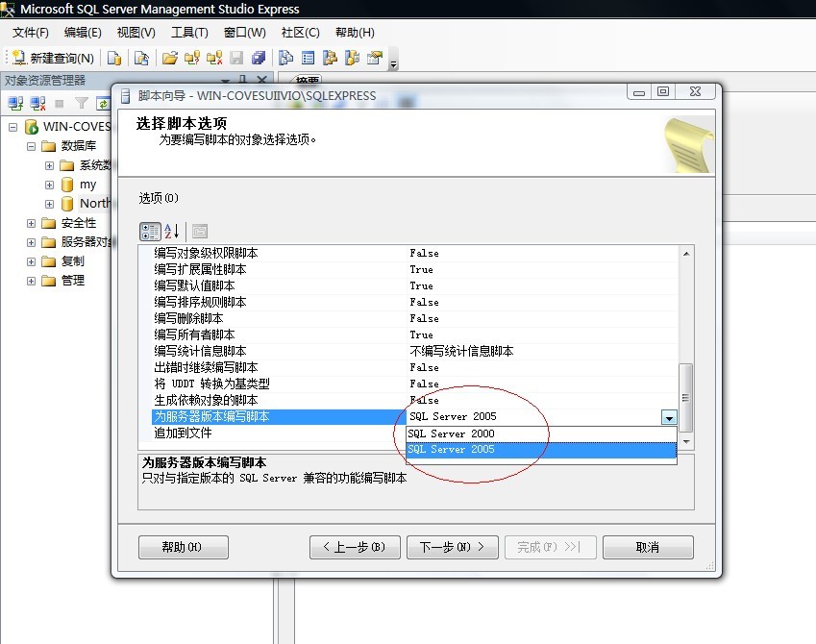This screenshot has height=644, width=816.
Task: Click the Alphabetical sort A-Z icon
Action: point(172,231)
